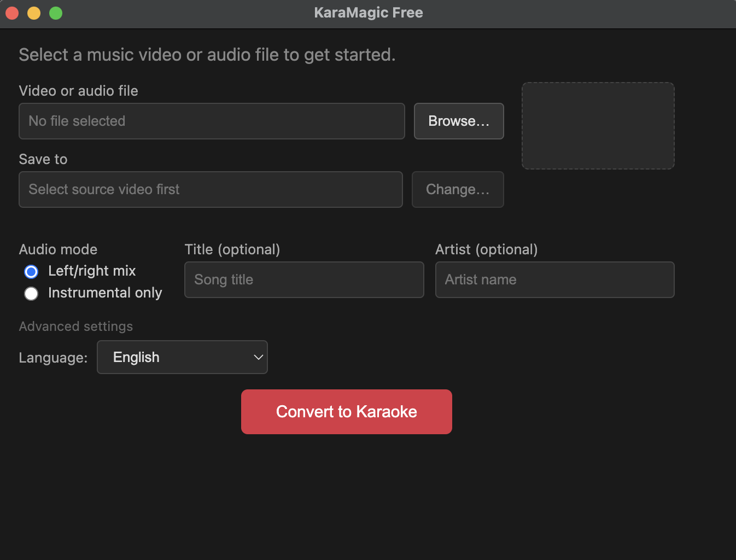The height and width of the screenshot is (560, 736).
Task: Click the Title (optional) label
Action: [x=232, y=249]
